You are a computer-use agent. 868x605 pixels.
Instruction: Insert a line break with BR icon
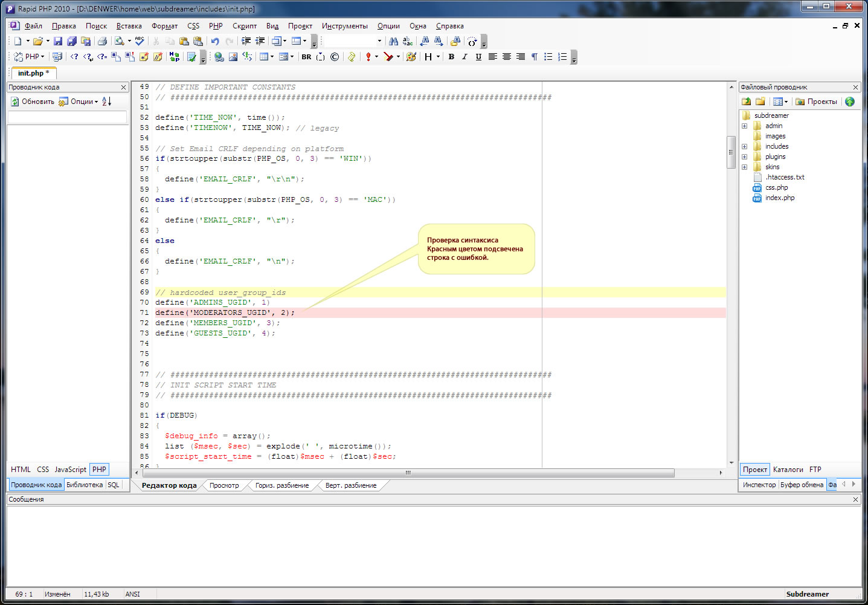tap(306, 57)
